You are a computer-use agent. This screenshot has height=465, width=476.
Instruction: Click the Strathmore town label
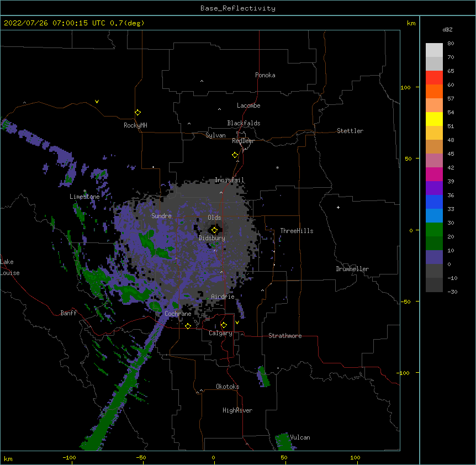point(285,336)
